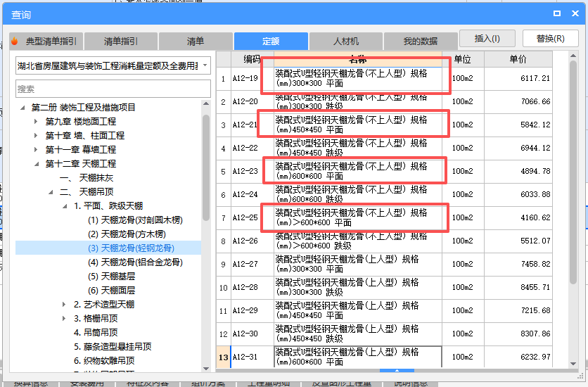The image size is (588, 387).
Task: Collapse the 1. 平面、跌级天棚 node
Action: (x=65, y=206)
